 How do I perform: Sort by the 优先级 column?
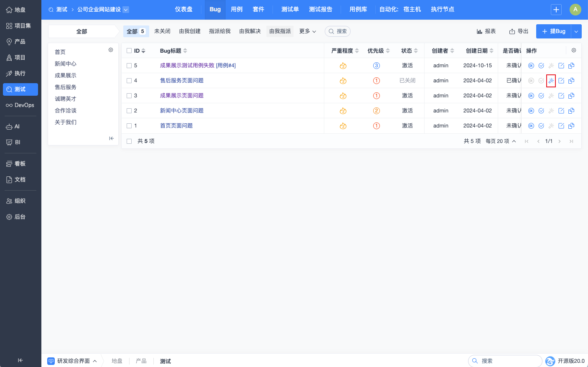379,51
